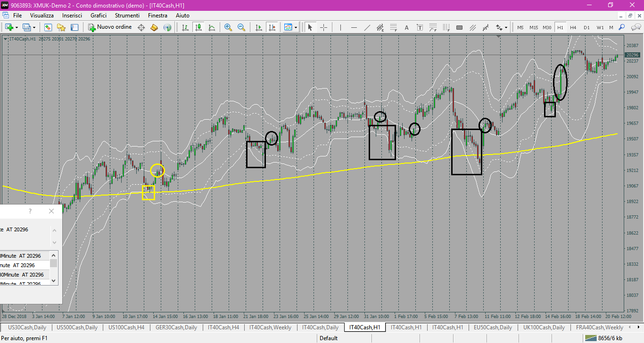Select the vertical line tool
The height and width of the screenshot is (343, 644).
(x=340, y=27)
